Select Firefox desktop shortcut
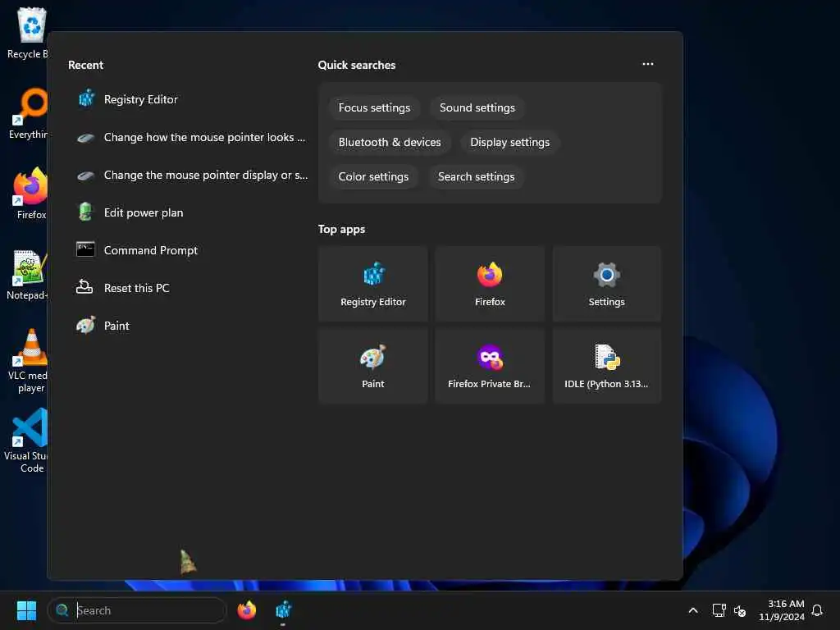The width and height of the screenshot is (840, 630). click(31, 194)
